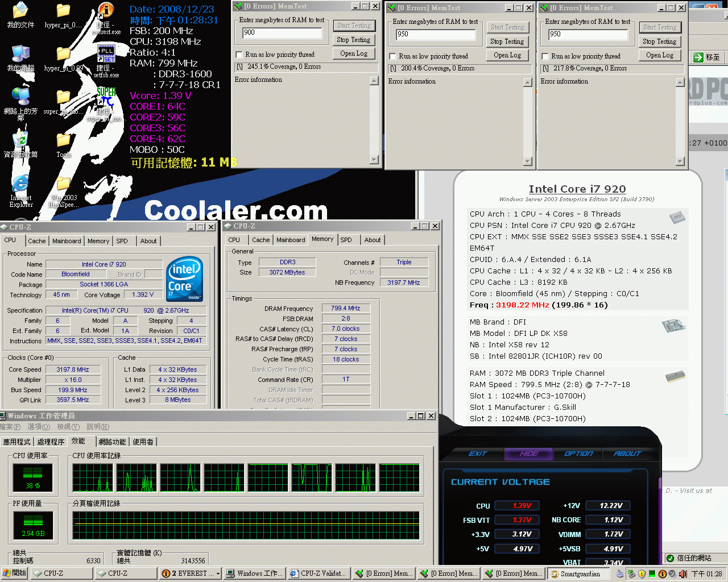Screen dimensions: 728x582
Task: Click the Start button (開始) on the taskbar
Action: 15,573
